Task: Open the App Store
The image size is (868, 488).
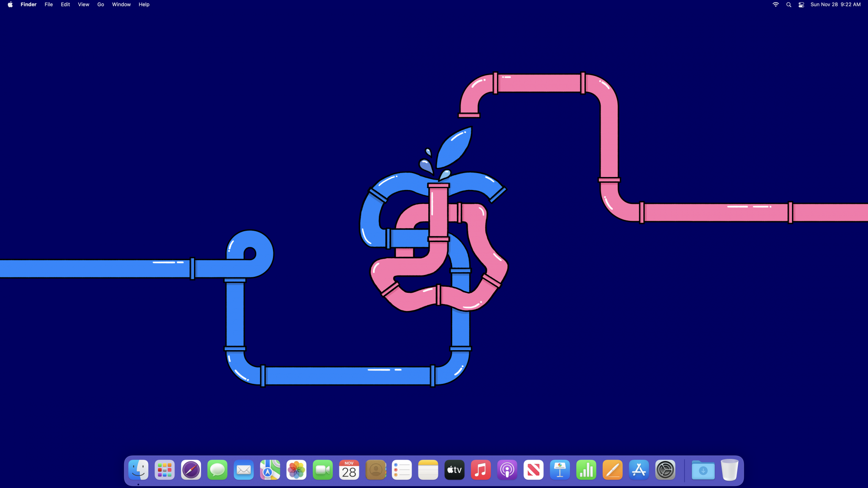Action: tap(639, 470)
